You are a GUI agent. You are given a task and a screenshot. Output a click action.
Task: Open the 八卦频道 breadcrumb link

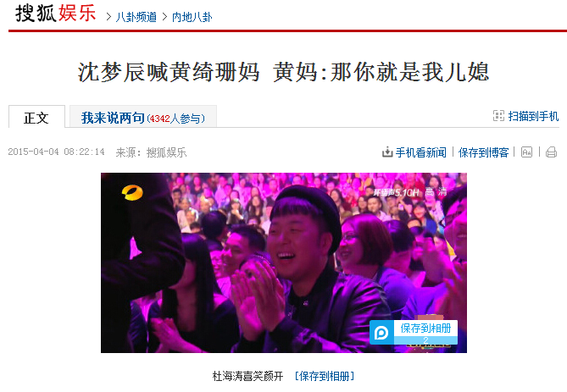point(136,17)
